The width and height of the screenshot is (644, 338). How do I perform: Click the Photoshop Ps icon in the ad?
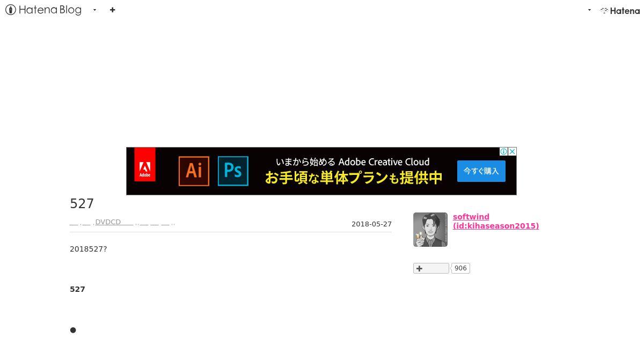[x=233, y=171]
